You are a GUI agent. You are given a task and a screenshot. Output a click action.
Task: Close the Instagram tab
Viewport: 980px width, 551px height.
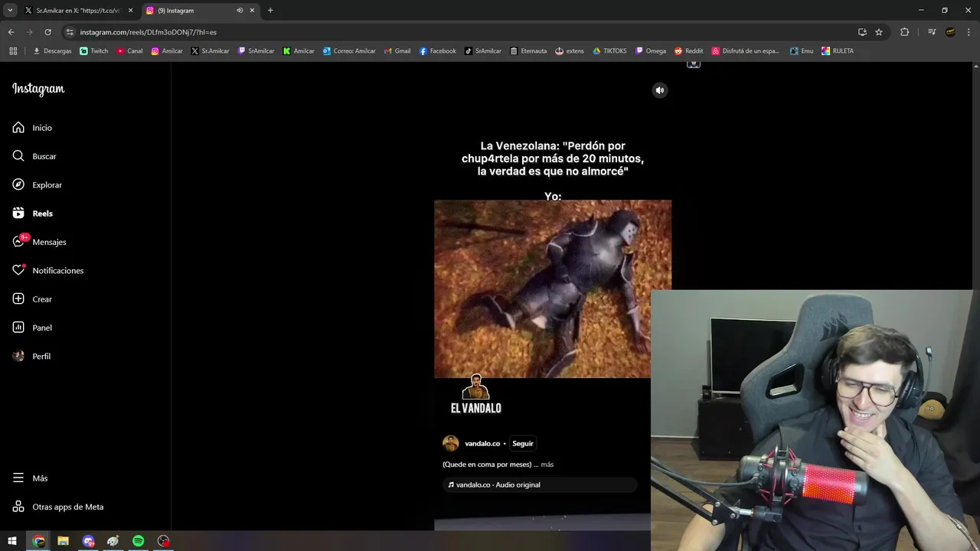click(252, 11)
